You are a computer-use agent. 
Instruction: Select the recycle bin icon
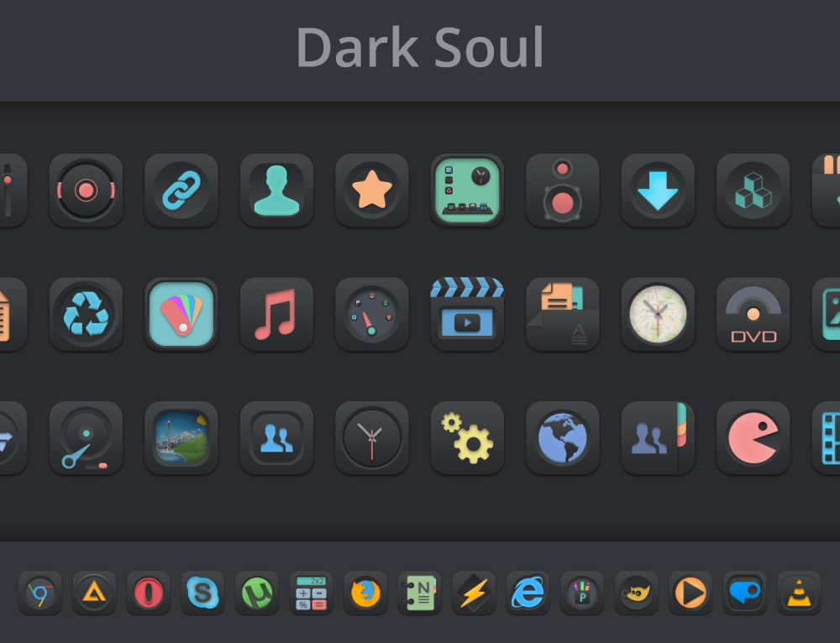click(x=86, y=315)
